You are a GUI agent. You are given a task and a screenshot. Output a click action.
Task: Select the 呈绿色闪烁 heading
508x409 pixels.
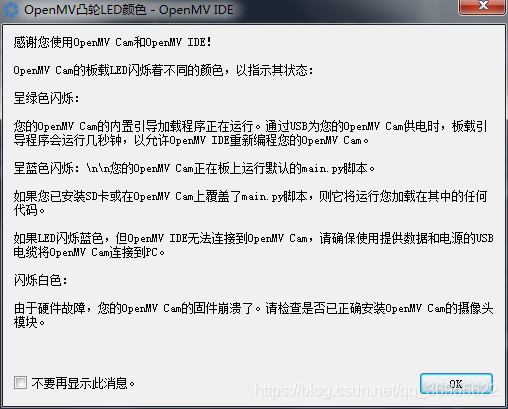pyautogui.click(x=47, y=98)
